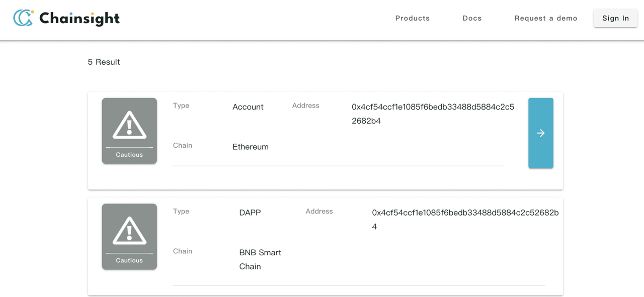Image resolution: width=644 pixels, height=297 pixels.
Task: Click the warning triangle icon on the DAPP result
Action: click(129, 231)
